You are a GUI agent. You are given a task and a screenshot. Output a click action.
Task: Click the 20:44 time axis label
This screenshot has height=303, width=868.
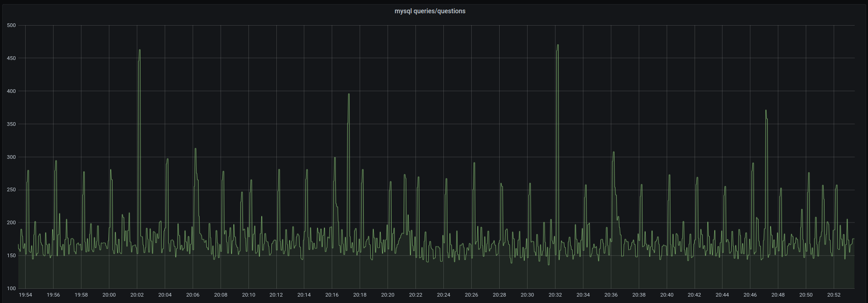pos(722,295)
